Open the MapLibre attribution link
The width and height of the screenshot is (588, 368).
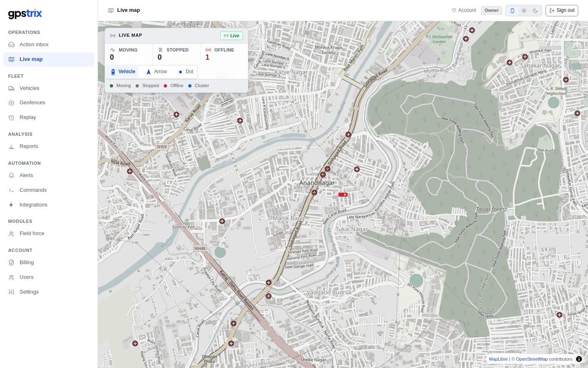499,359
